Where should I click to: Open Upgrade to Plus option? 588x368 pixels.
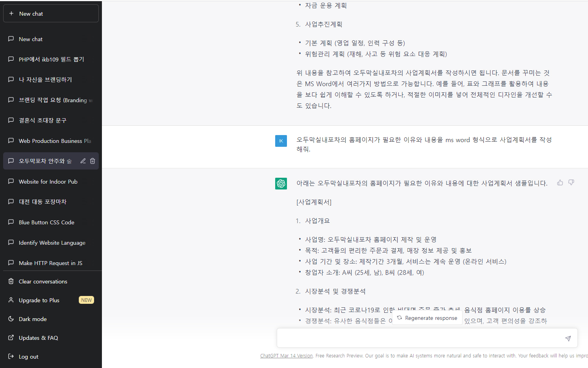[x=39, y=300]
